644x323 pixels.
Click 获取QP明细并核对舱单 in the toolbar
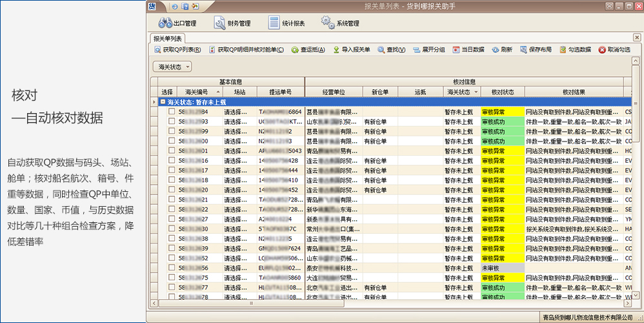point(247,50)
